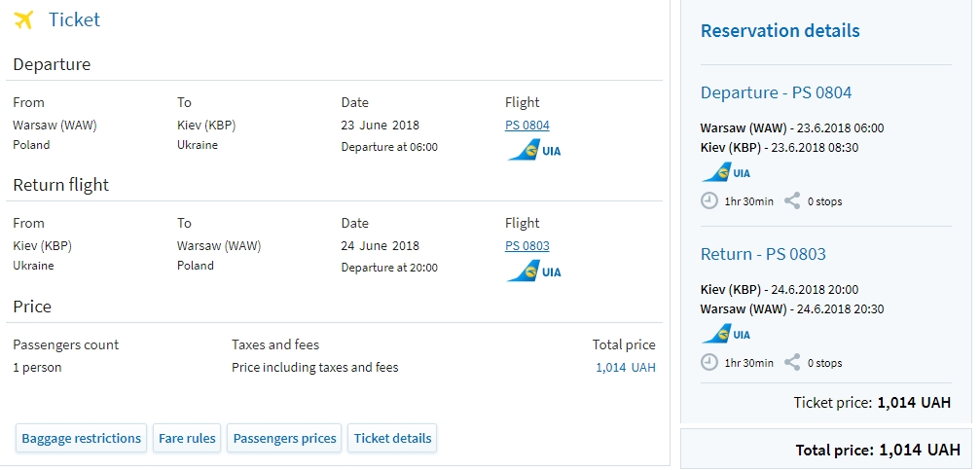This screenshot has width=980, height=470.
Task: Click the stops share icon for return flight
Action: click(792, 363)
